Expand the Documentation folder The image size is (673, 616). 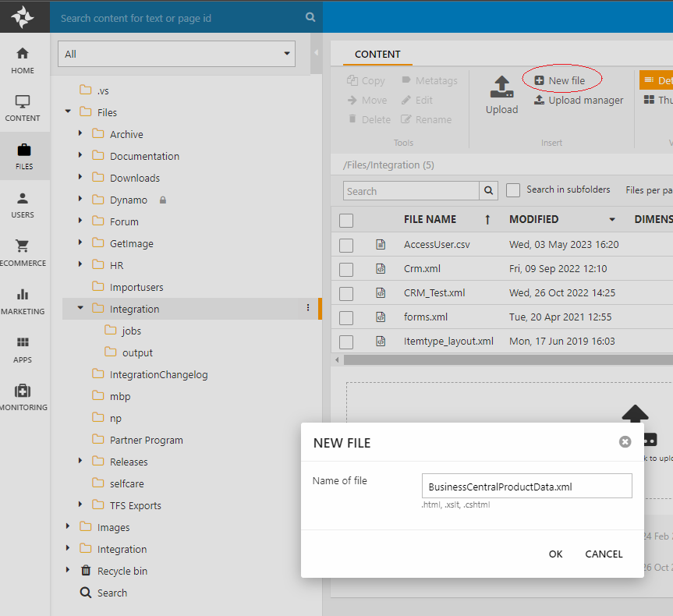[80, 156]
